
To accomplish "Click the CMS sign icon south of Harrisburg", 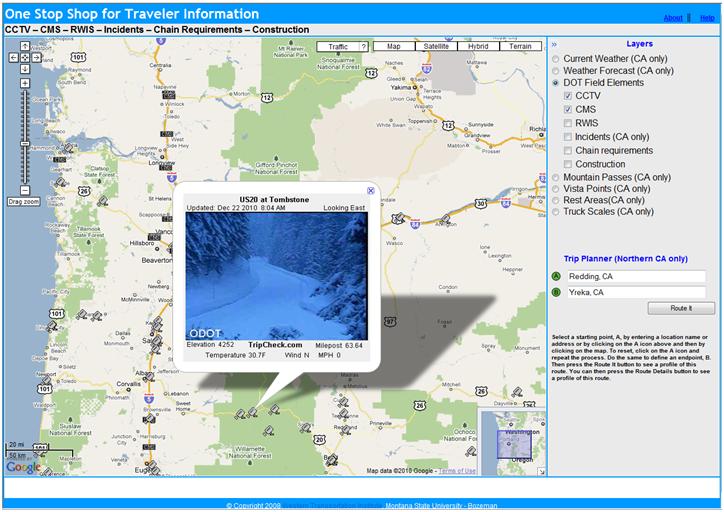I will [149, 447].
